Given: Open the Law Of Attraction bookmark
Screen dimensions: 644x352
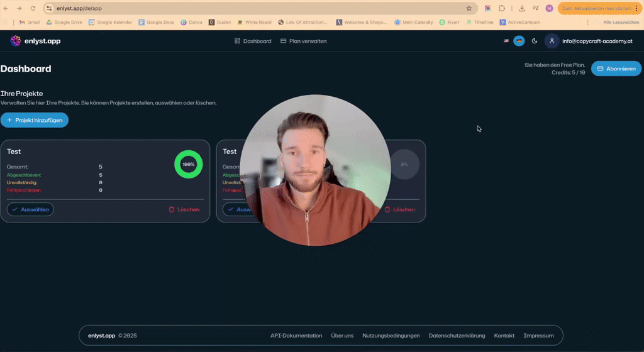Looking at the screenshot, I should (303, 22).
